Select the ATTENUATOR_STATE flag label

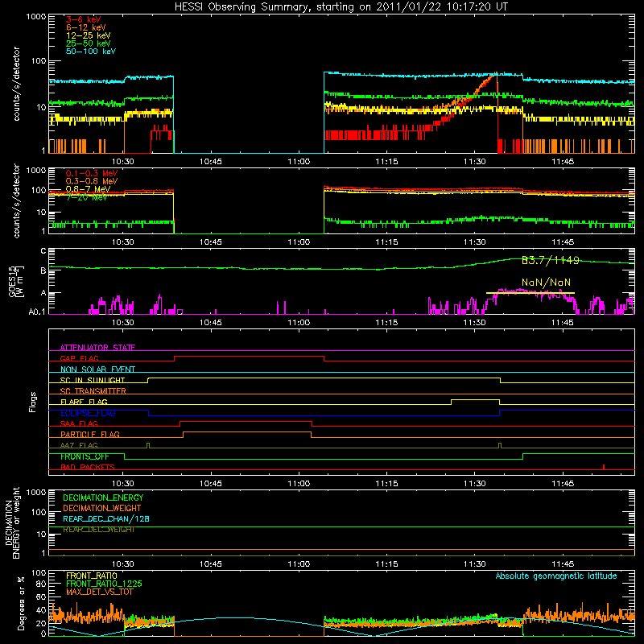[97, 348]
